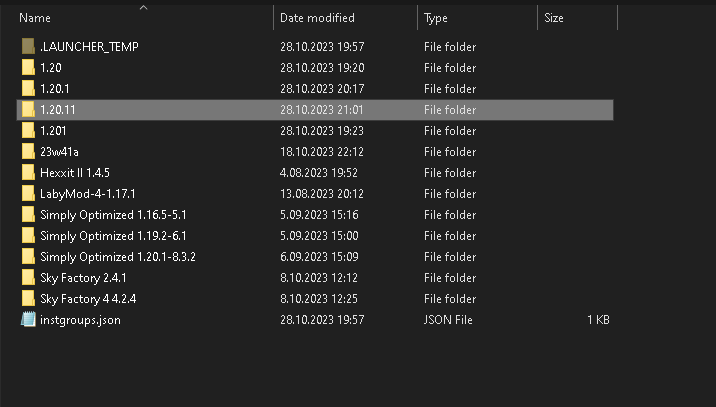Click the .LAUNCHER_TEMP folder icon
The image size is (716, 407).
click(x=28, y=47)
